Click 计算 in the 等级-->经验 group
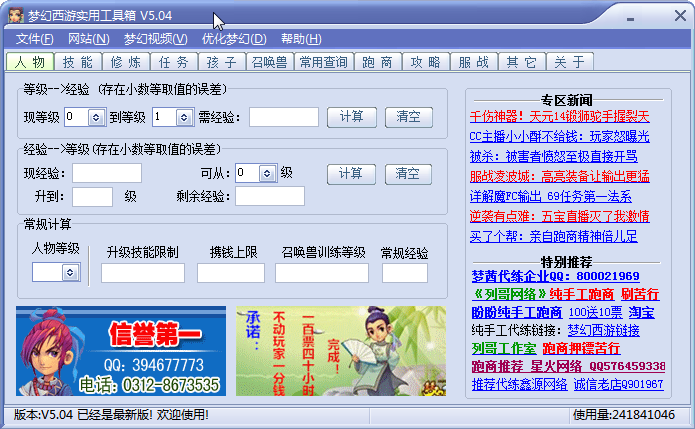695x429 pixels. coord(352,117)
